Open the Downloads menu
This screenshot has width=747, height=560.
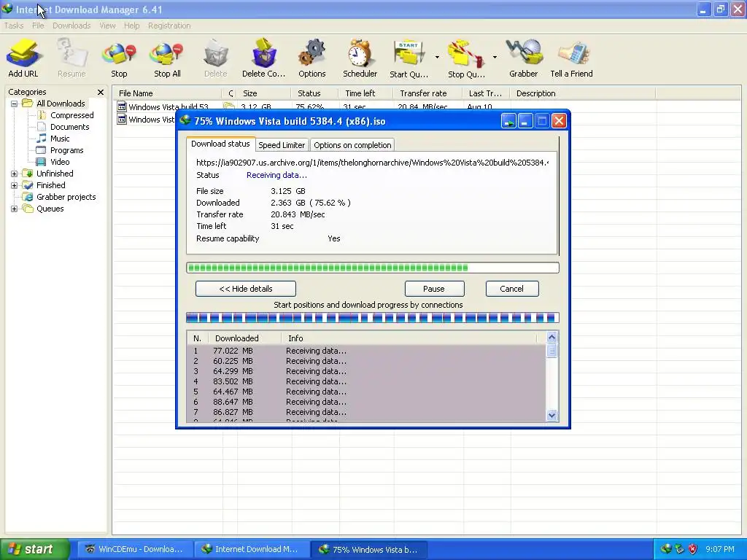click(71, 26)
